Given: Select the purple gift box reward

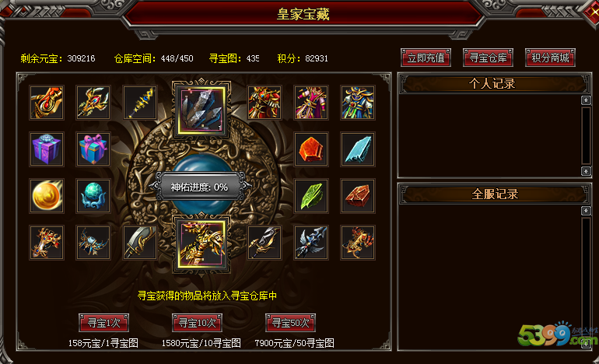Looking at the screenshot, I should 47,149.
